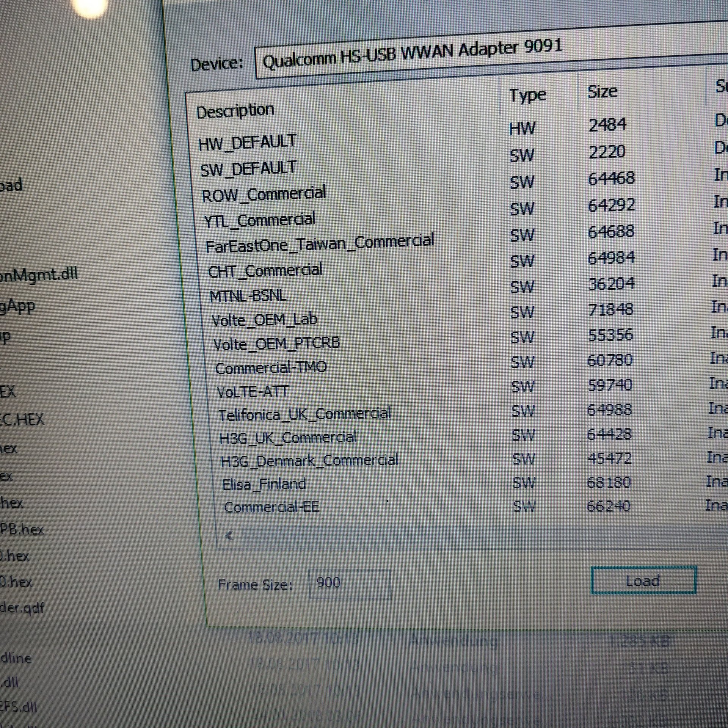Click the size value 55356

pyautogui.click(x=610, y=335)
